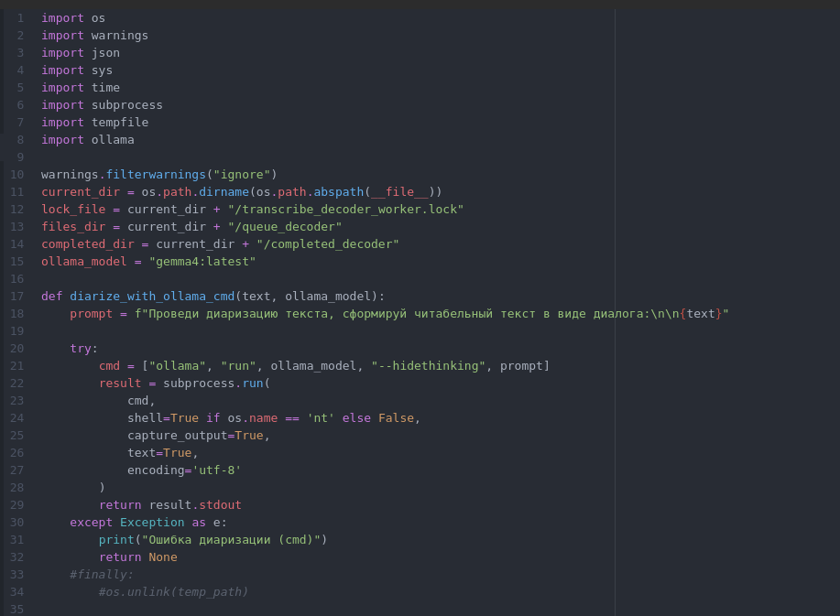
Task: Click the 'cmd' variable assignment on line 21
Action: (x=109, y=366)
